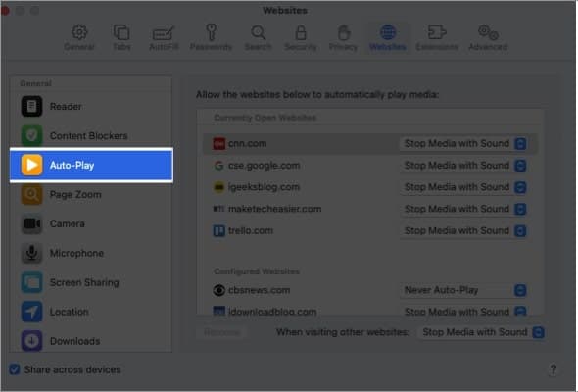Open the Tabs preferences pane
Viewport: 578px width, 392px height.
121,37
